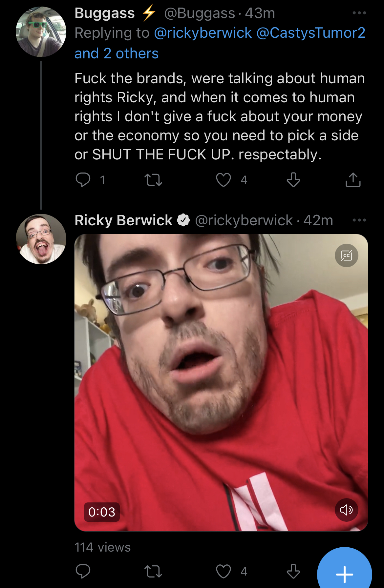This screenshot has width=384, height=588.
Task: Open Buggass profile picture
Action: (41, 32)
